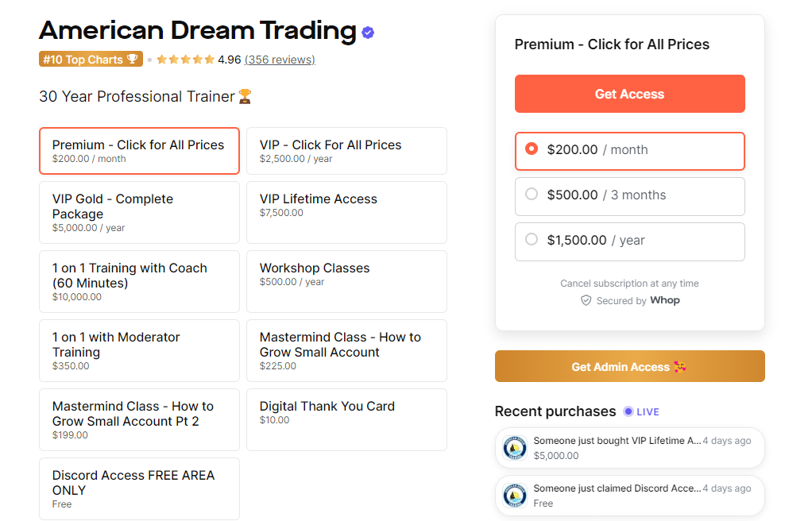Image resolution: width=812 pixels, height=521 pixels.
Task: Click the #10 Top Charts trophy badge
Action: click(91, 59)
